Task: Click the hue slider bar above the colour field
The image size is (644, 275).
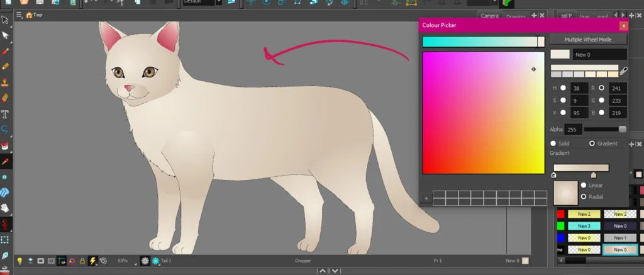Action: (484, 42)
